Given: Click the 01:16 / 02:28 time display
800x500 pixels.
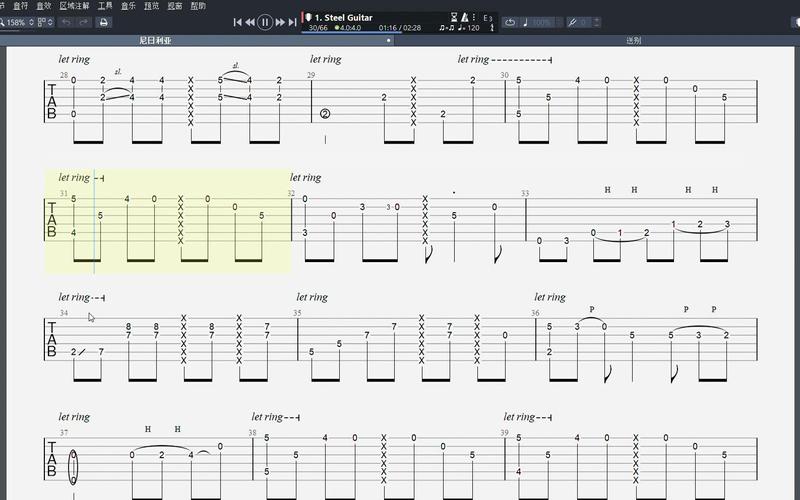Looking at the screenshot, I should (399, 28).
